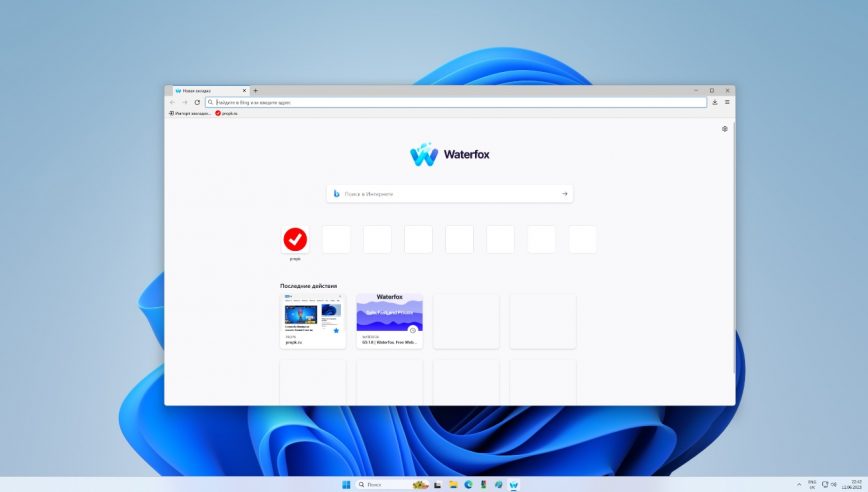Click the Bing icon in search box
The width and height of the screenshot is (868, 492).
click(x=336, y=194)
